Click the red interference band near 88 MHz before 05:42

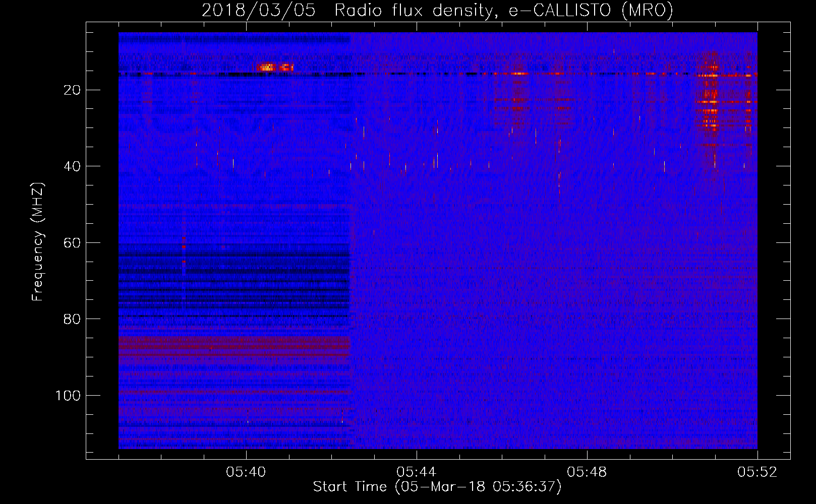(x=234, y=347)
